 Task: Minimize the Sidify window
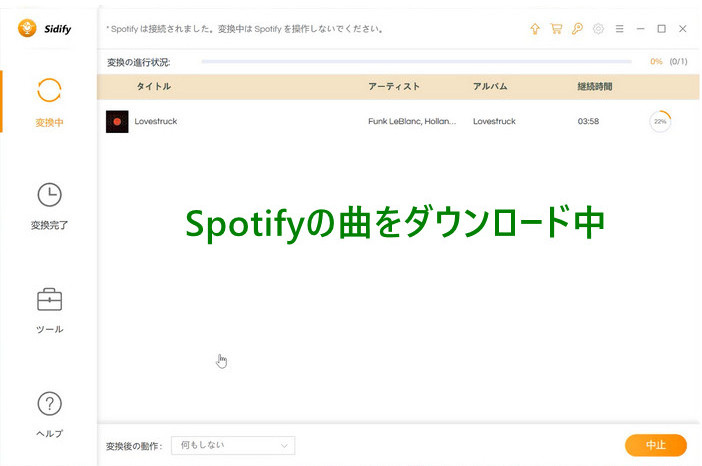pyautogui.click(x=641, y=29)
